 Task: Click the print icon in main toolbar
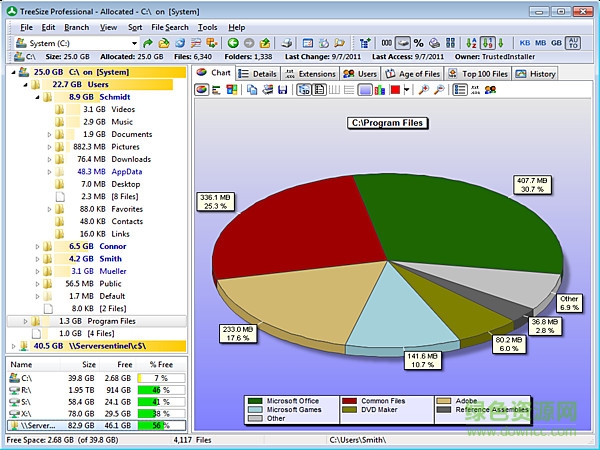(x=288, y=43)
